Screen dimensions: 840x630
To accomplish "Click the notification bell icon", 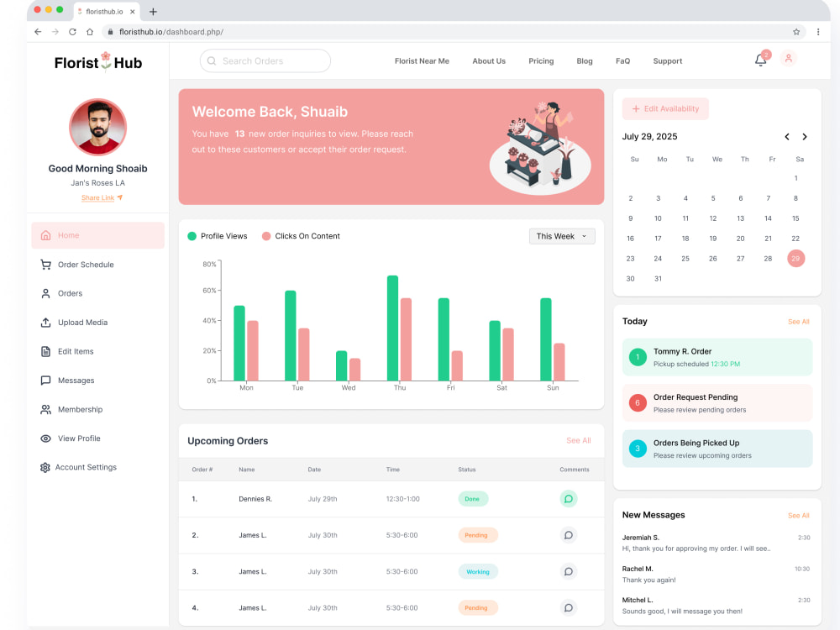I will [x=760, y=60].
